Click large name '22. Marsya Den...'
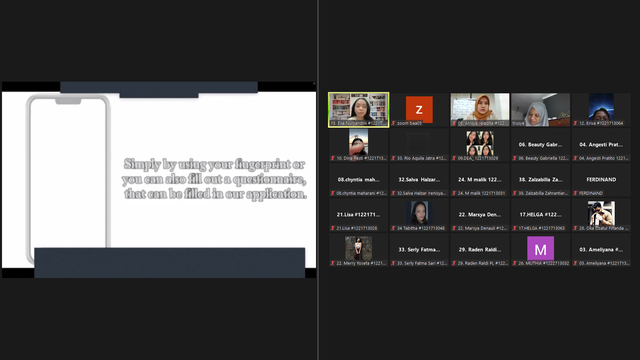The width and height of the screenshot is (640, 360). (x=480, y=215)
